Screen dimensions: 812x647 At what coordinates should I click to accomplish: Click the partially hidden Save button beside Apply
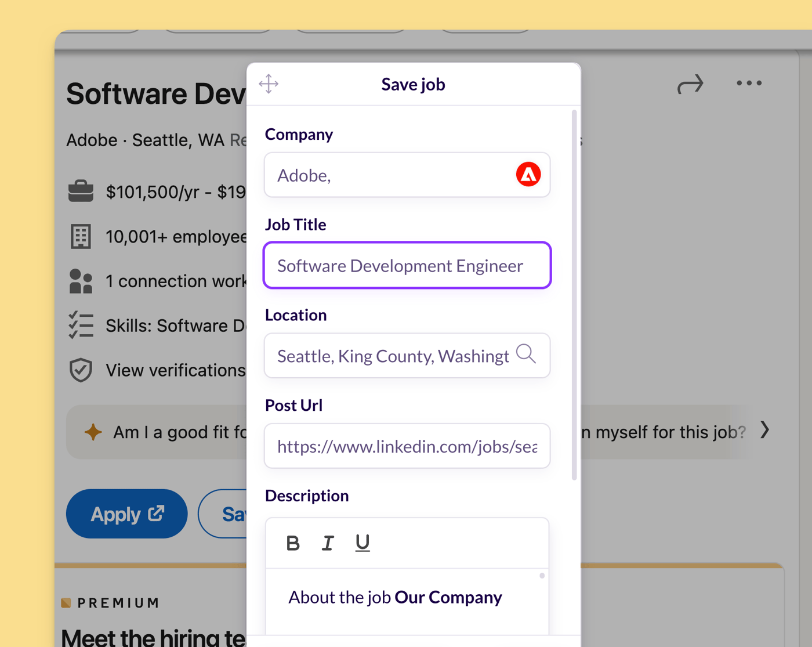click(223, 514)
